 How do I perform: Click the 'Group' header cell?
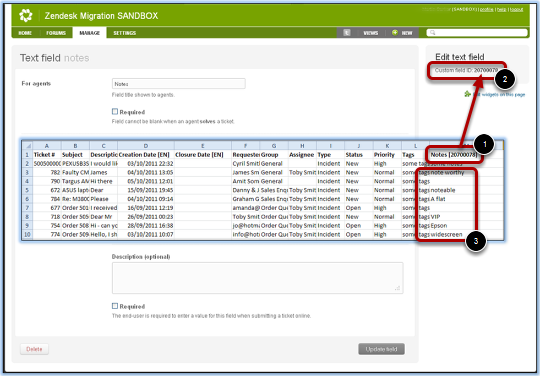[x=274, y=155]
